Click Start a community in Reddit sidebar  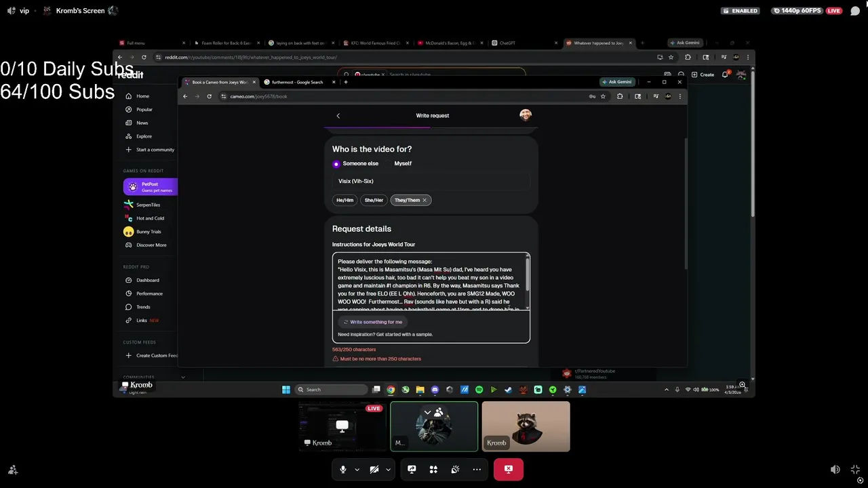pos(150,150)
